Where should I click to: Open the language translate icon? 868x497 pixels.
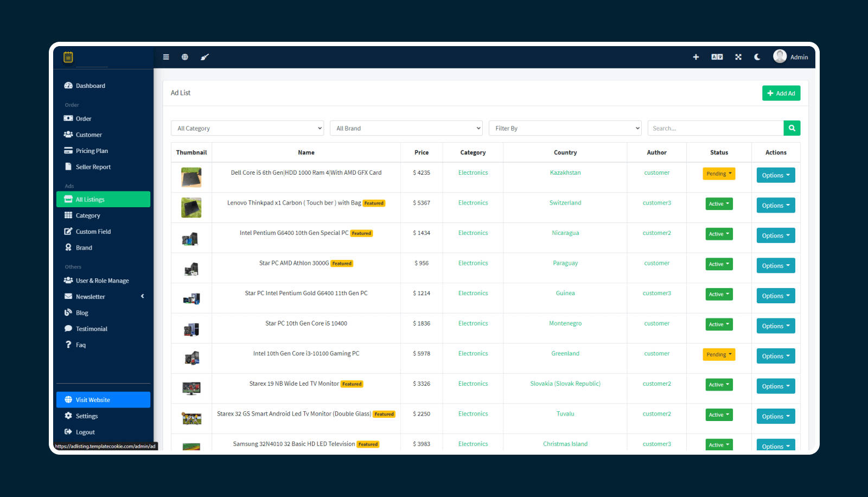tap(717, 57)
